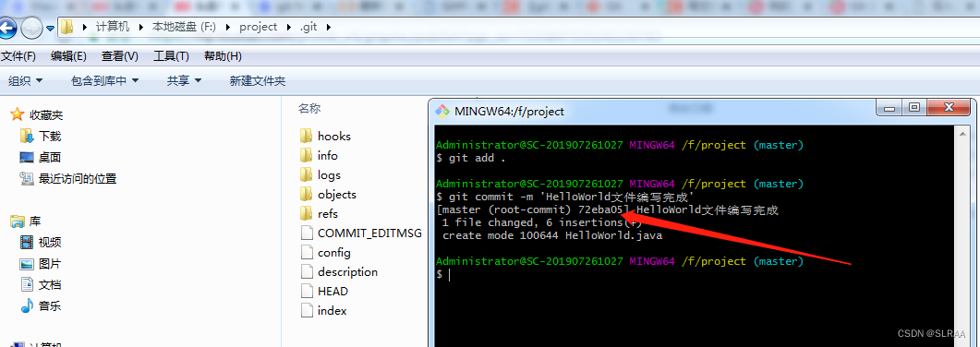Click the config file icon

(x=307, y=252)
